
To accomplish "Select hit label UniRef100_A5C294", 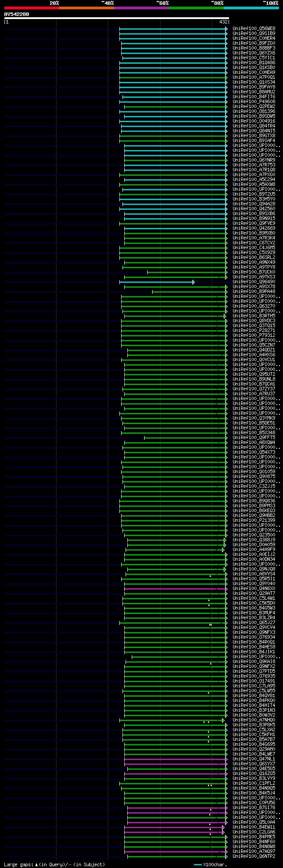I will click(x=254, y=180).
